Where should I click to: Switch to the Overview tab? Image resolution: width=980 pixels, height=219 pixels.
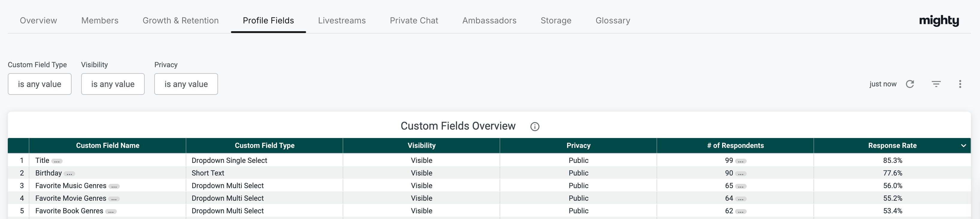pos(38,21)
